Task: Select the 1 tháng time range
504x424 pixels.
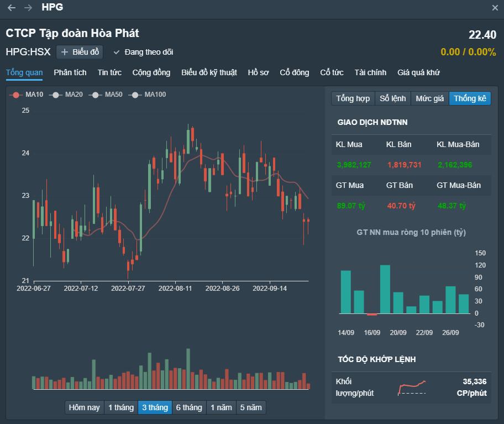Action: tap(121, 407)
